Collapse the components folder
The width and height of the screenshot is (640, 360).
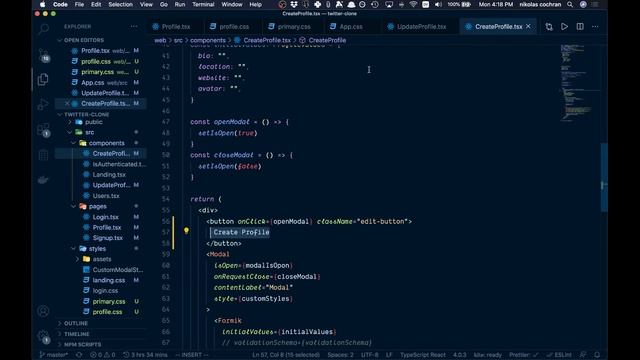coord(106,143)
